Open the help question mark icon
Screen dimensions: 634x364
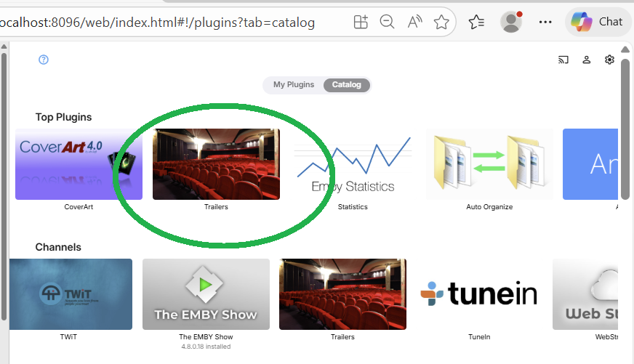tap(44, 60)
